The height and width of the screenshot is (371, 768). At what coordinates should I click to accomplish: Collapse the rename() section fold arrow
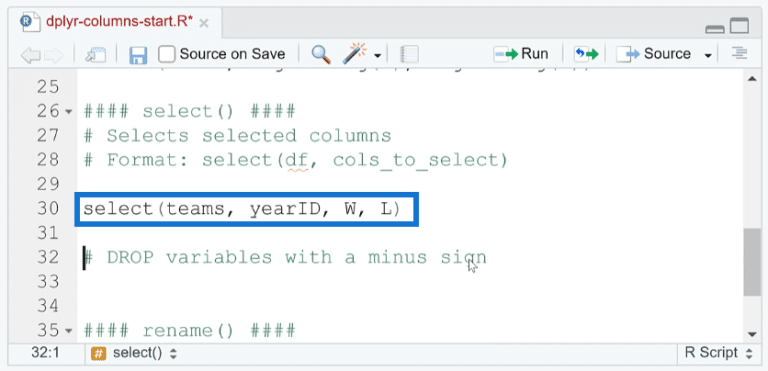(69, 331)
